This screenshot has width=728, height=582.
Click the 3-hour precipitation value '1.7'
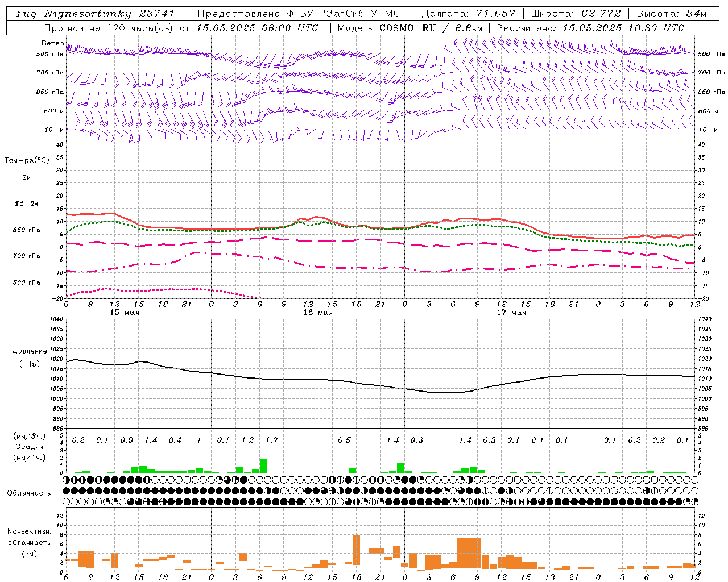pos(272,440)
